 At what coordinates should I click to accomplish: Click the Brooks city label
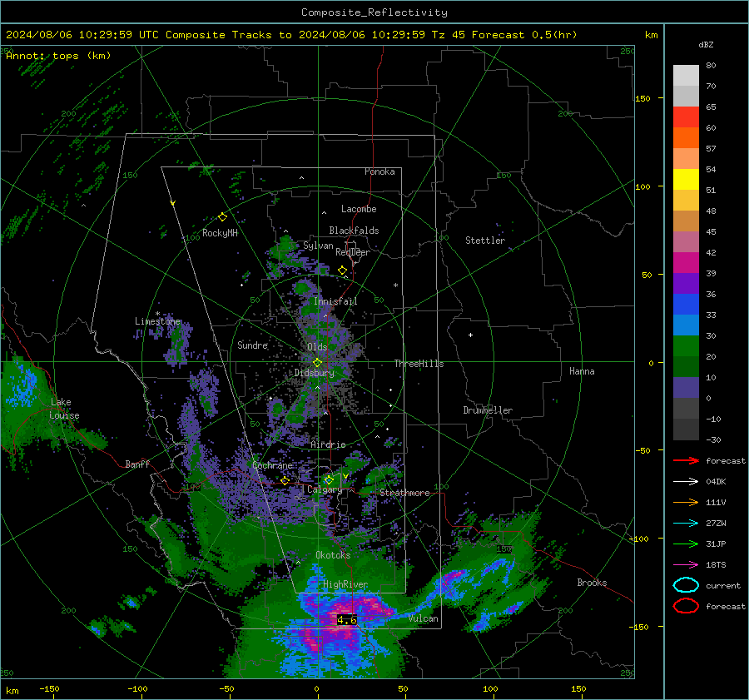click(592, 583)
